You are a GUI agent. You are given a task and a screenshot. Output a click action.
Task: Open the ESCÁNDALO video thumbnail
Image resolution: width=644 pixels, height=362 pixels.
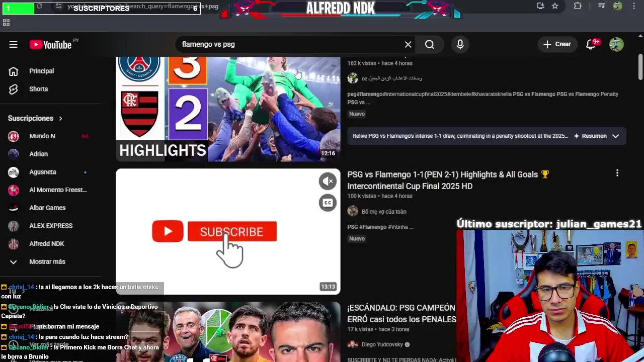[x=228, y=332]
